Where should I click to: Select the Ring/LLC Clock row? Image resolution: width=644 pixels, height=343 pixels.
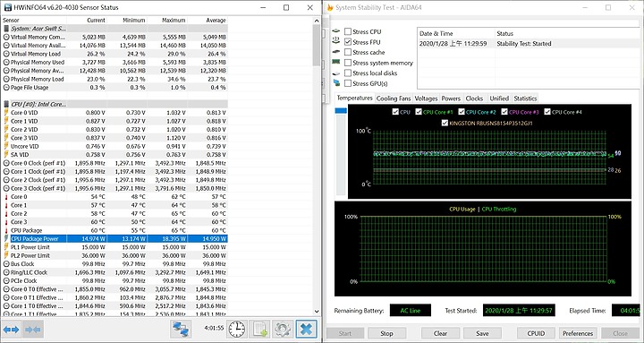pyautogui.click(x=114, y=272)
